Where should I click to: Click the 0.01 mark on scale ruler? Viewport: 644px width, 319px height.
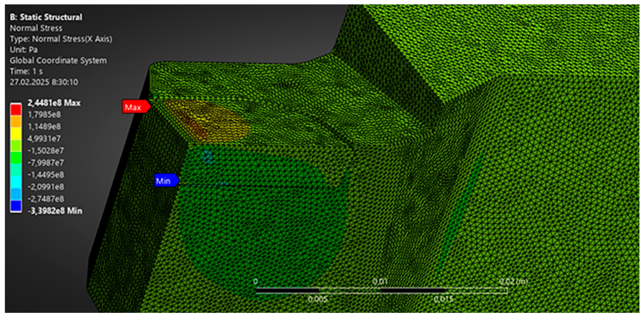coord(380,281)
